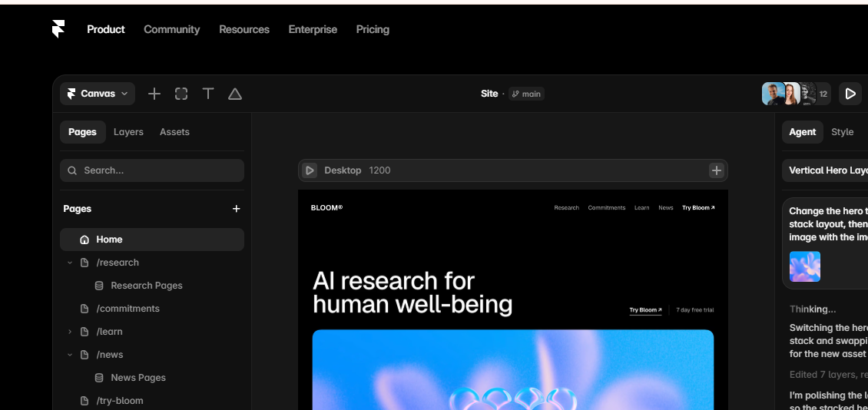Click the BLOOM logo in canvas

click(326, 207)
